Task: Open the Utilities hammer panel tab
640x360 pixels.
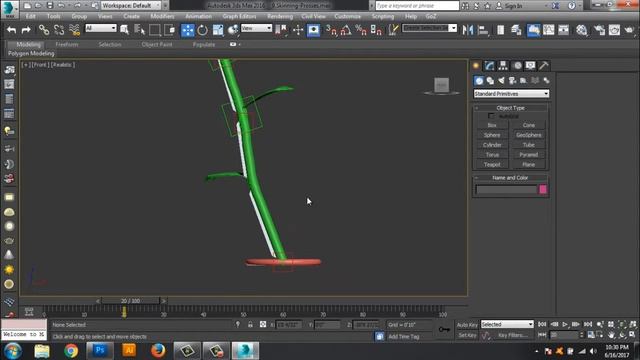Action: click(544, 66)
